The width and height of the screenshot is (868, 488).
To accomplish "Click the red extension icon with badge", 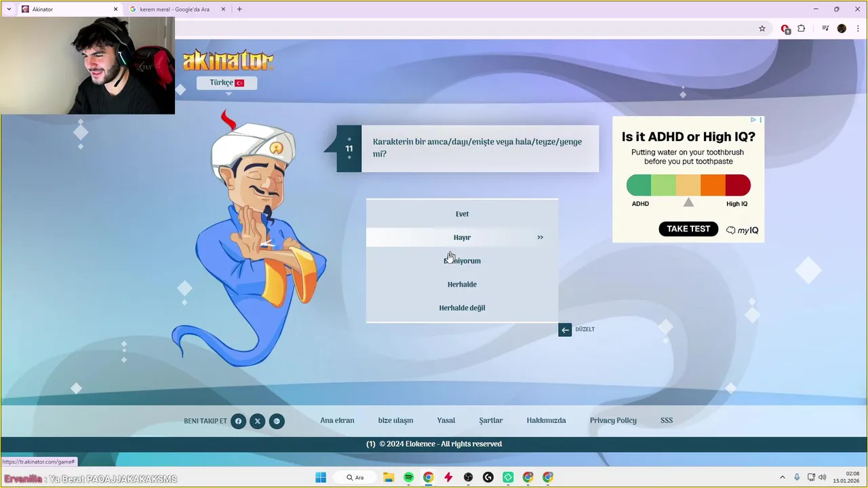I will click(x=785, y=29).
